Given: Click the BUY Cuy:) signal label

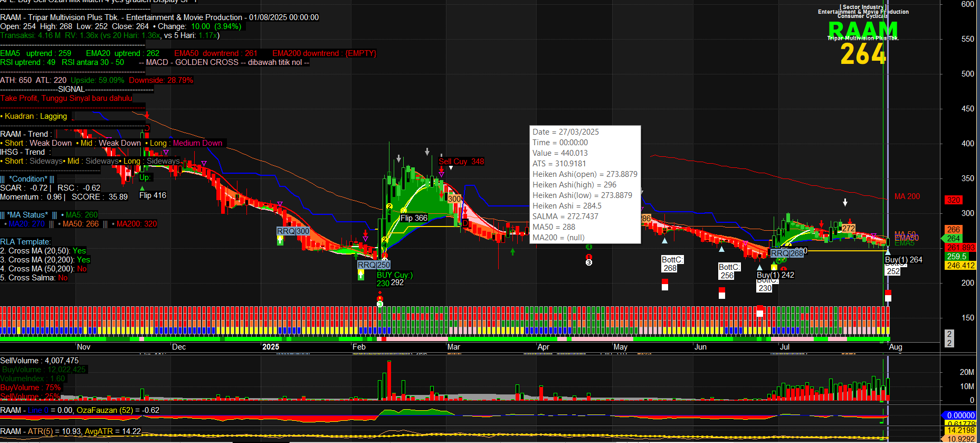Looking at the screenshot, I should (x=395, y=275).
